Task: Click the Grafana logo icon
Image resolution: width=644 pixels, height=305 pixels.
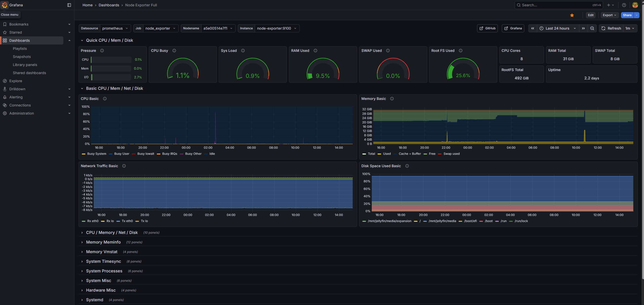Action: pos(5,5)
